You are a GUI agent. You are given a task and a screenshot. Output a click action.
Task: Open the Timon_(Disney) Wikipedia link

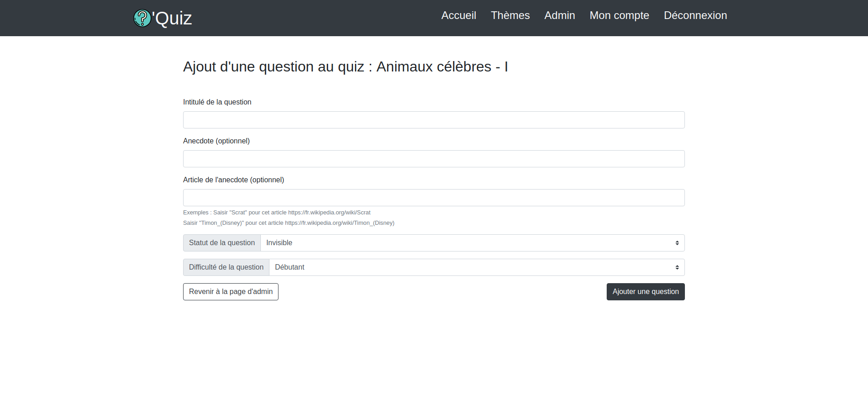[x=339, y=223]
